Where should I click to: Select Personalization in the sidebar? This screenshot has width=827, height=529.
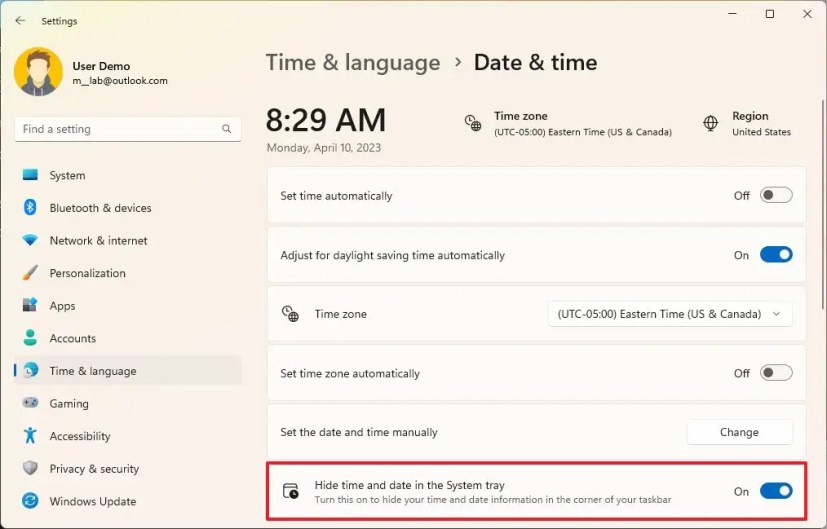pyautogui.click(x=128, y=273)
